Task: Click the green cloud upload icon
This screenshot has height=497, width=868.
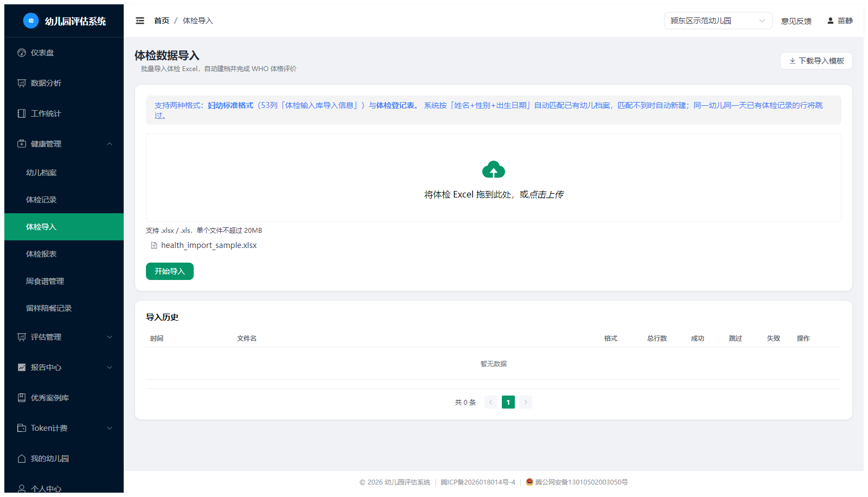Action: click(x=494, y=170)
